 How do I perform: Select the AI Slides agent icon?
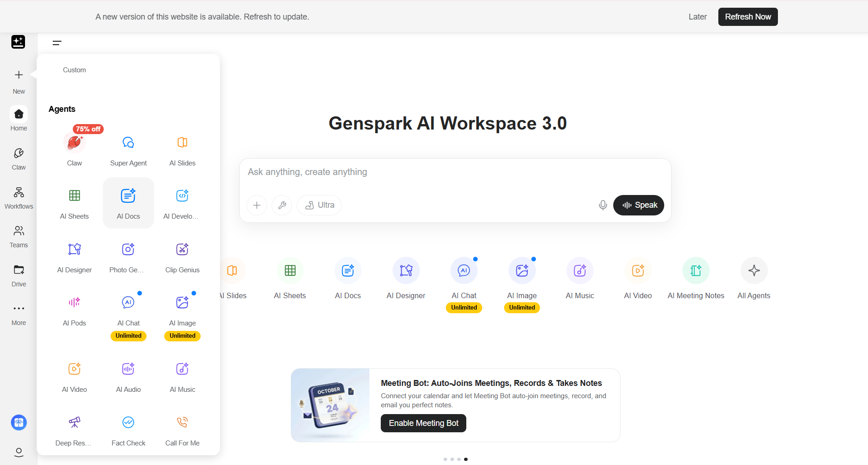click(x=182, y=142)
